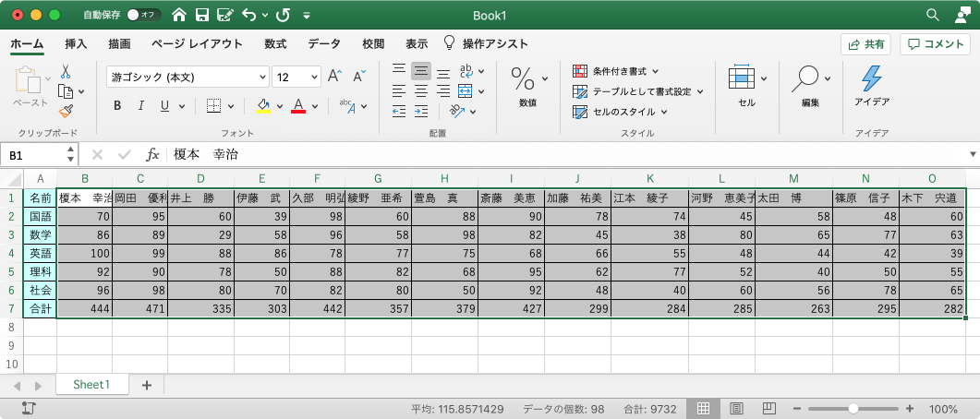Center text horizontally
Viewport: 980px width, 419px height.
[421, 91]
